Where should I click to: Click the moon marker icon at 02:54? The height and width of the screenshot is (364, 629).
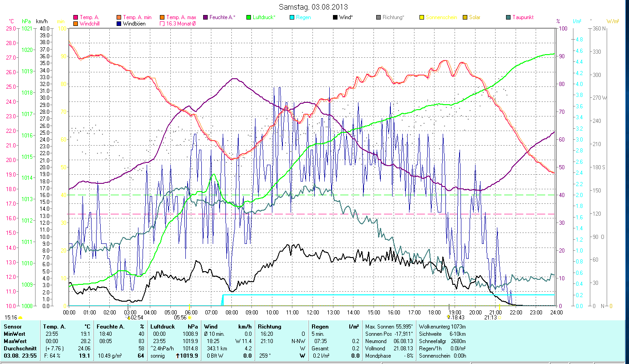tap(128, 317)
